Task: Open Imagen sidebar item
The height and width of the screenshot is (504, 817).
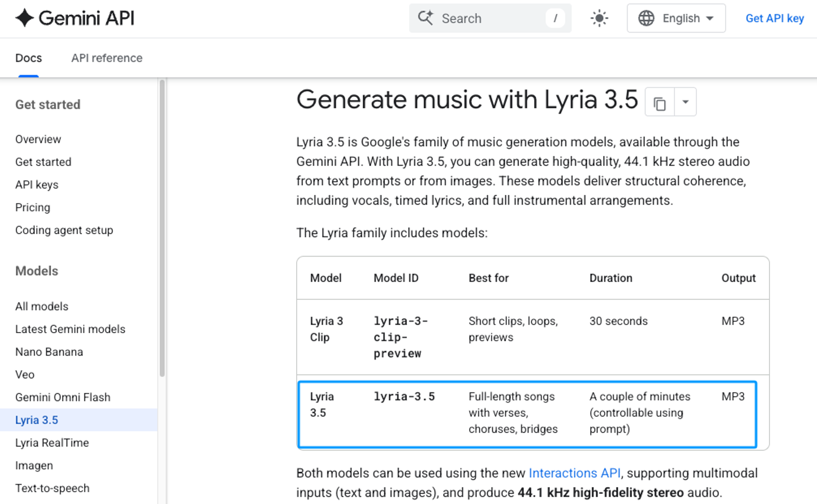Action: [x=34, y=466]
